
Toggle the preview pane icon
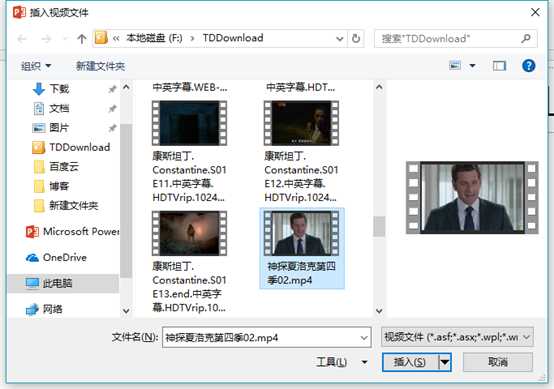tap(499, 66)
